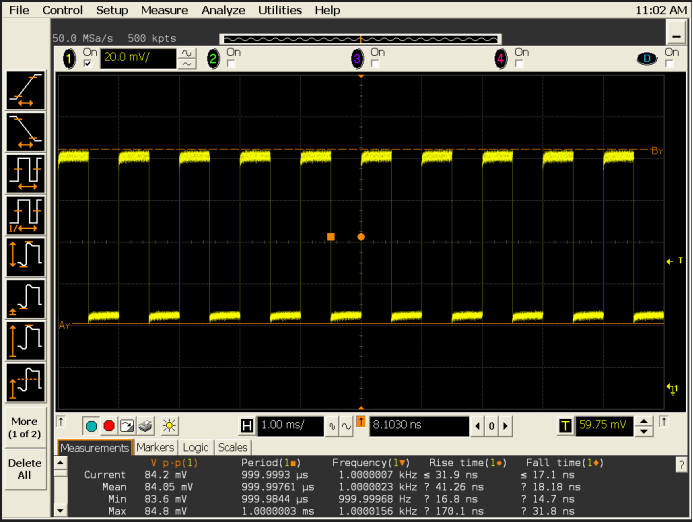Open the Control menu
693x522 pixels.
point(62,10)
